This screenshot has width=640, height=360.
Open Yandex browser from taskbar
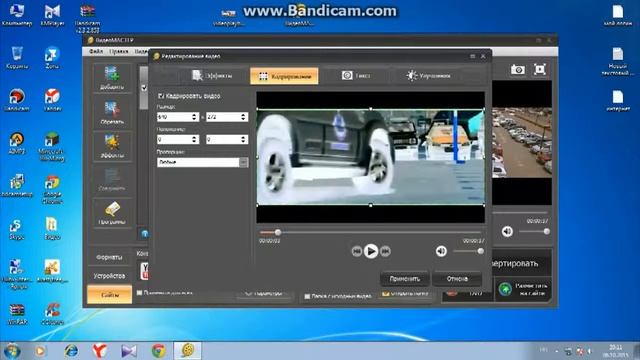pyautogui.click(x=100, y=351)
